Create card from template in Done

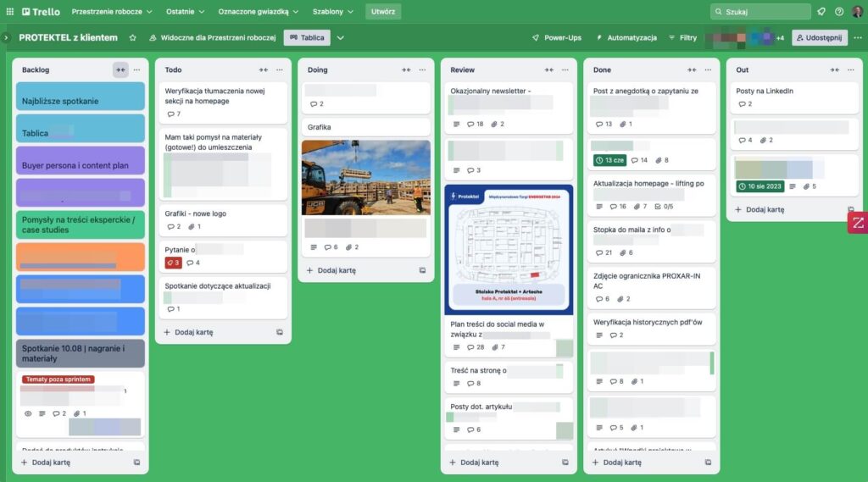708,462
